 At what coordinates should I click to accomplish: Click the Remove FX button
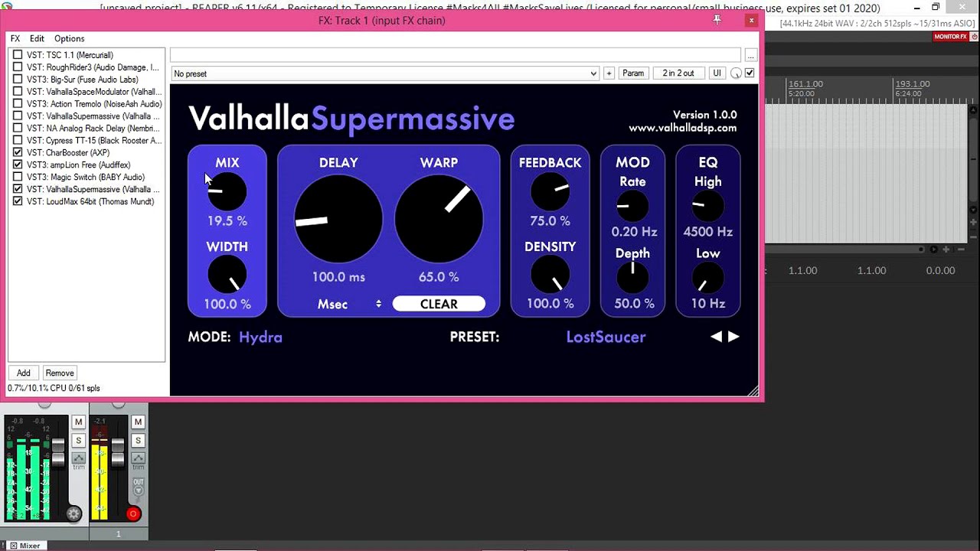pyautogui.click(x=60, y=373)
